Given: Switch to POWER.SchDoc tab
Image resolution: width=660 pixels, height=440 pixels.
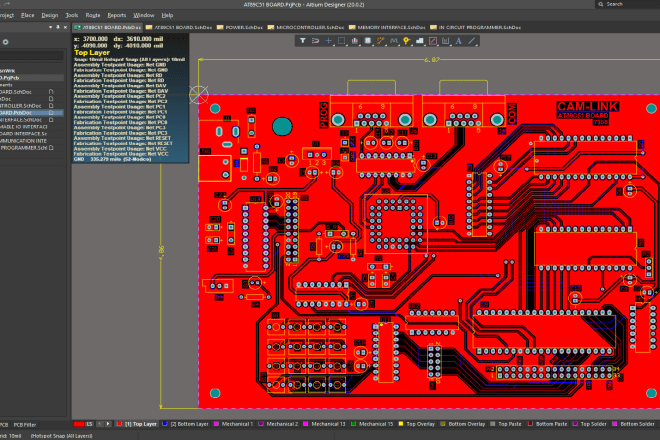Looking at the screenshot, I should [240, 27].
